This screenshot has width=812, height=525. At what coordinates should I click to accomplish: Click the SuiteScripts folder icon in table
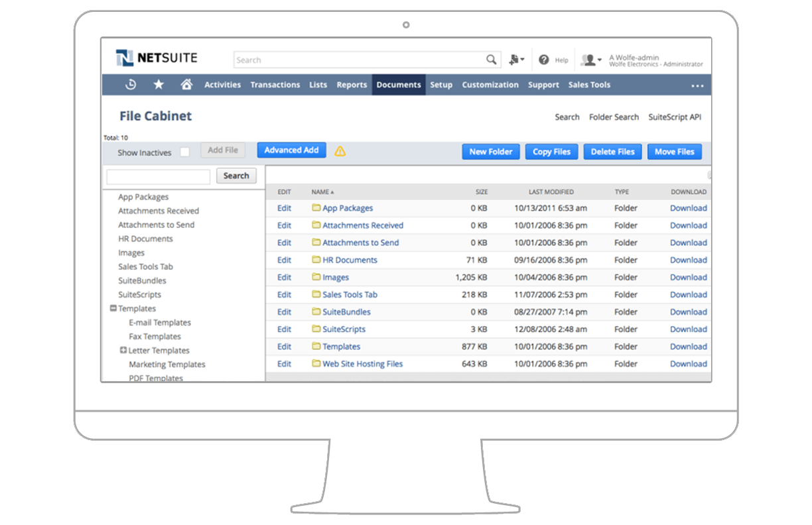316,329
